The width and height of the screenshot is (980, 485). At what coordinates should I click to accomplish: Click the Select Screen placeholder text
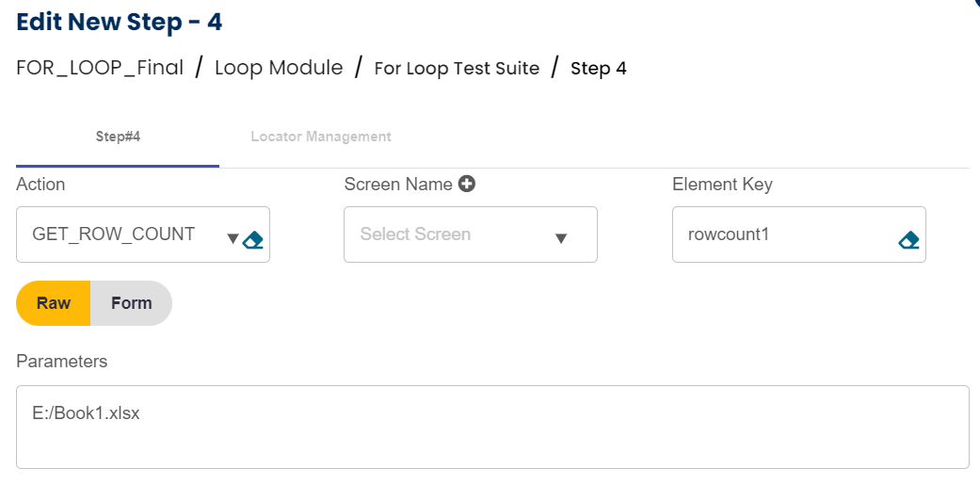click(415, 234)
